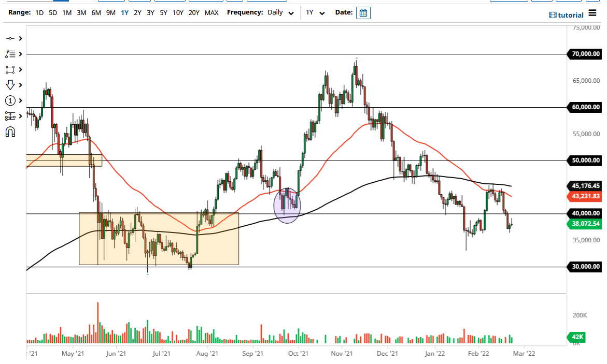Click the green 38,072.54 price label

tap(583, 225)
